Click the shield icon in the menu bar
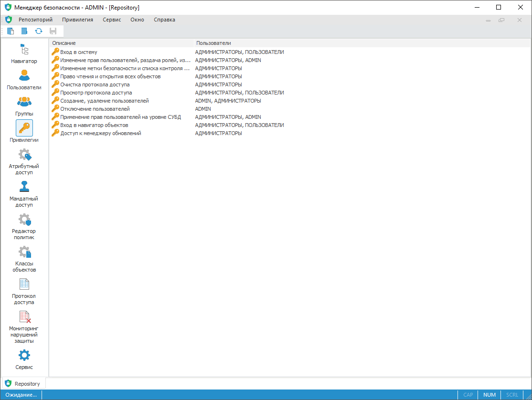The width and height of the screenshot is (532, 400). click(x=9, y=20)
